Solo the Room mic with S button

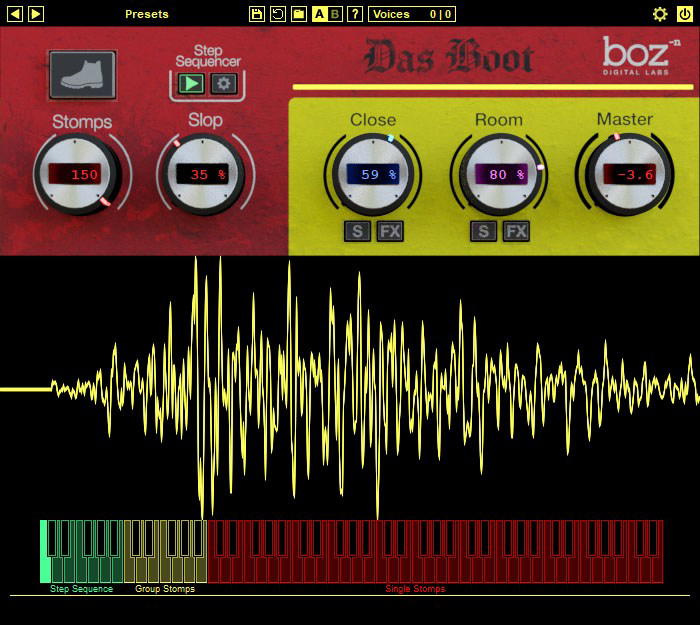point(483,231)
